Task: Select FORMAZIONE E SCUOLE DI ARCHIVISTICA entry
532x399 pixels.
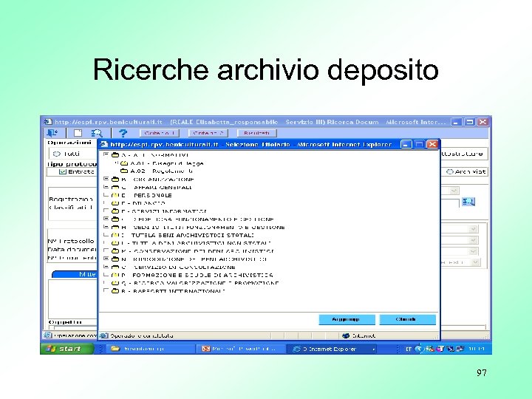Action: [x=197, y=275]
